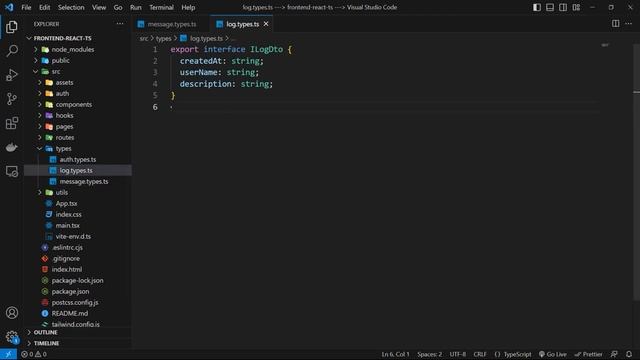Open the Customize Layout button
The width and height of the screenshot is (640, 360).
(576, 7)
